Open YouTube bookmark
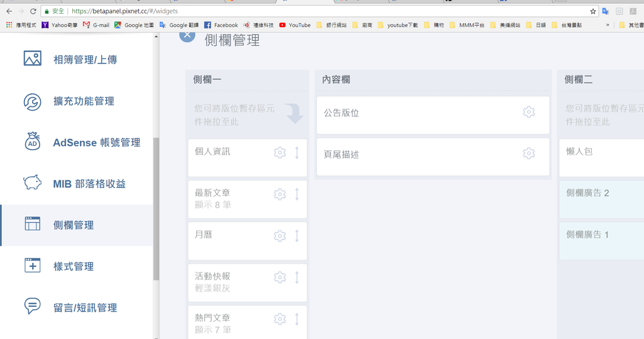644x339 pixels. click(295, 25)
